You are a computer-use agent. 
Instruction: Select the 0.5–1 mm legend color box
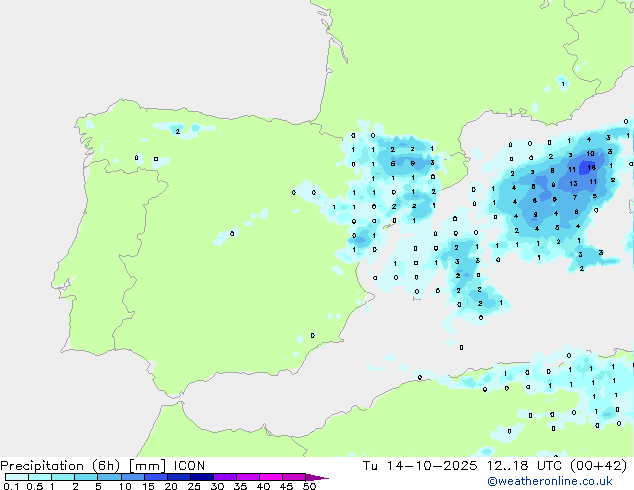[40, 477]
